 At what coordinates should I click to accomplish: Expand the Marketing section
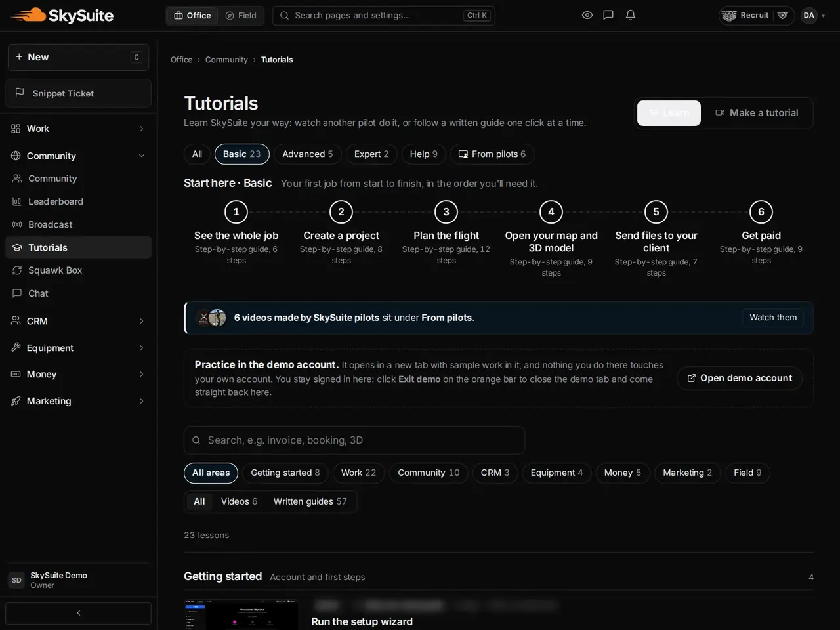pyautogui.click(x=78, y=401)
